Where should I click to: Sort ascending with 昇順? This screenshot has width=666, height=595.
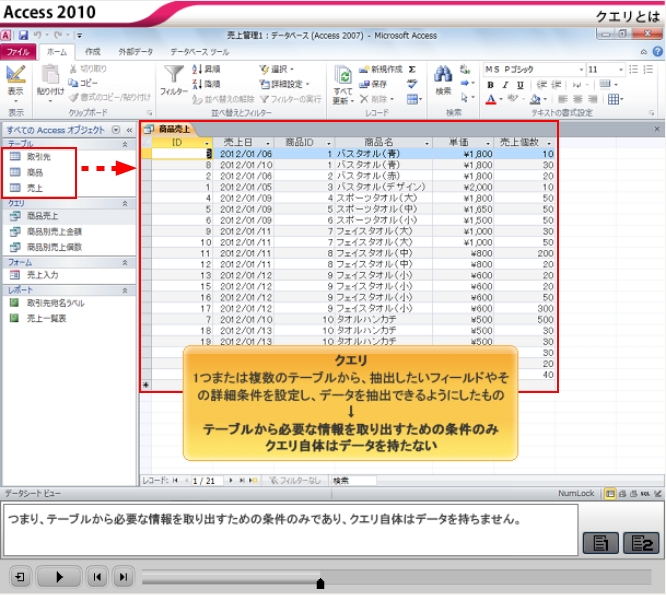(206, 69)
